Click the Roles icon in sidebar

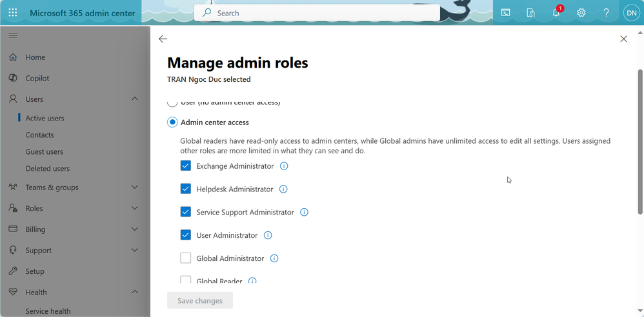coord(13,208)
